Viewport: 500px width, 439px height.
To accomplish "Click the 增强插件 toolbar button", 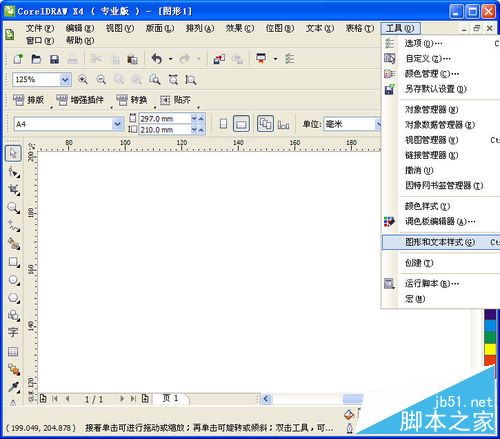I will 80,100.
